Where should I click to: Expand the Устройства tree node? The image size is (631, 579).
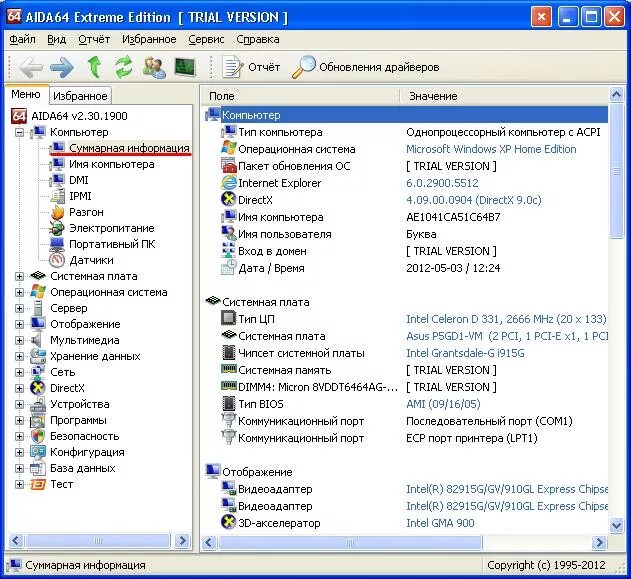coord(19,404)
